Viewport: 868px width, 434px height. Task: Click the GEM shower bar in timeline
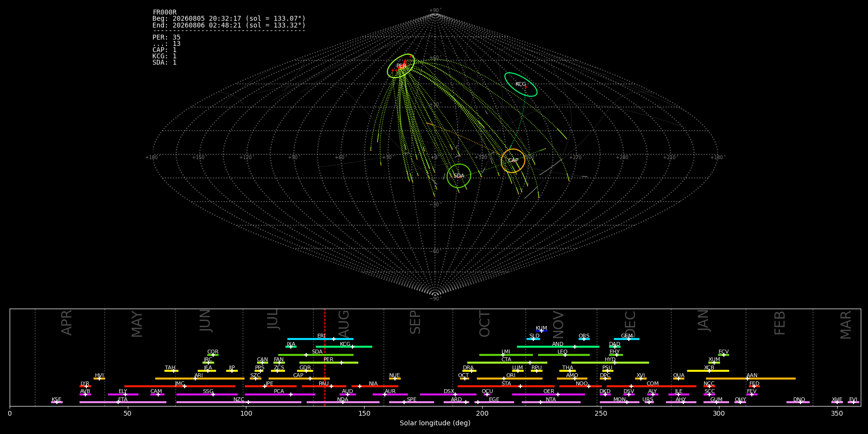tap(626, 339)
